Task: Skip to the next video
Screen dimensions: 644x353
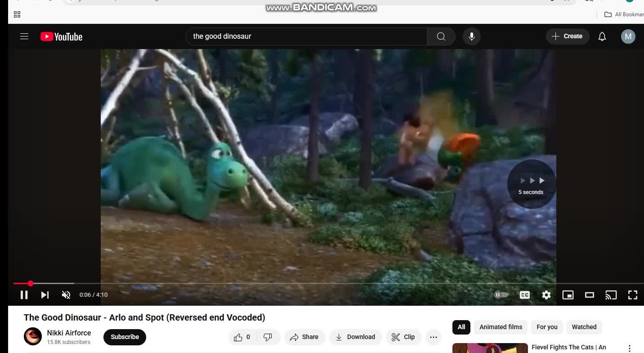Action: pos(45,295)
